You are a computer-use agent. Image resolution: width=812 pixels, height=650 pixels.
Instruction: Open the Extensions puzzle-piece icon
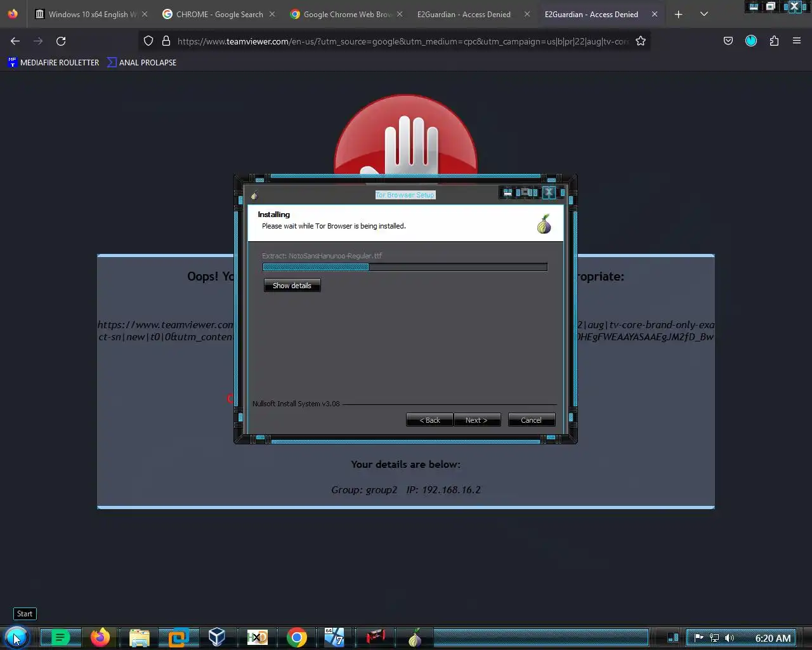click(x=774, y=41)
